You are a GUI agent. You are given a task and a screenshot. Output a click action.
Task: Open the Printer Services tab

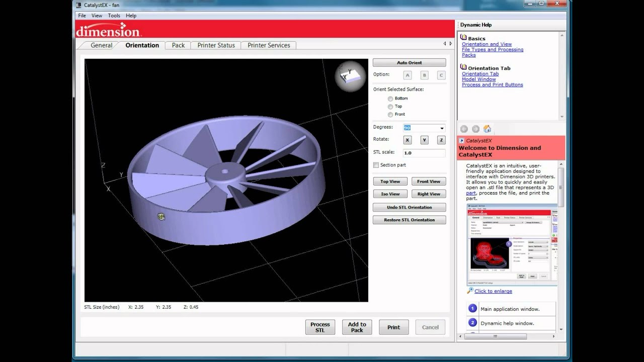(269, 45)
